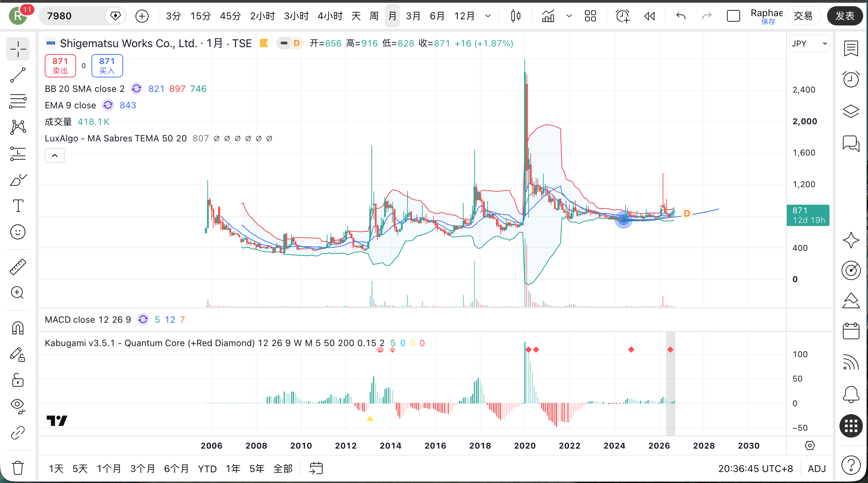Open the time zone clock 20:36:45 UTC+8
The height and width of the screenshot is (483, 868).
tap(756, 469)
